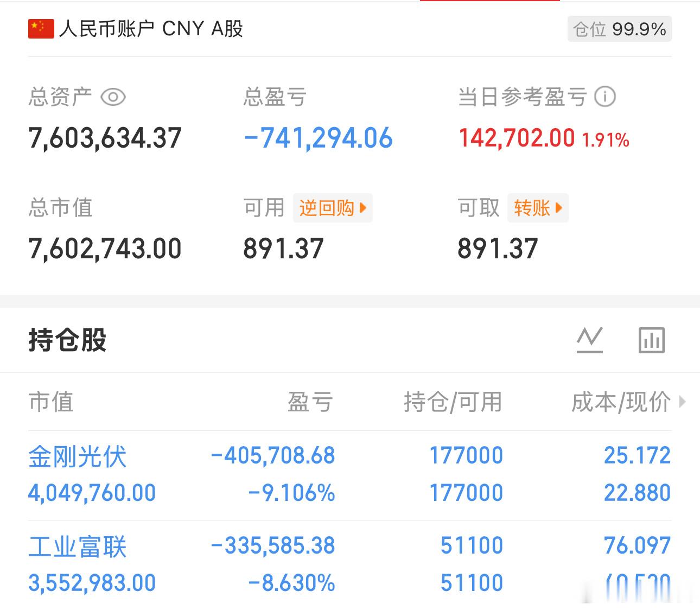Open 转账 transfer button
This screenshot has width=700, height=610.
tap(538, 208)
